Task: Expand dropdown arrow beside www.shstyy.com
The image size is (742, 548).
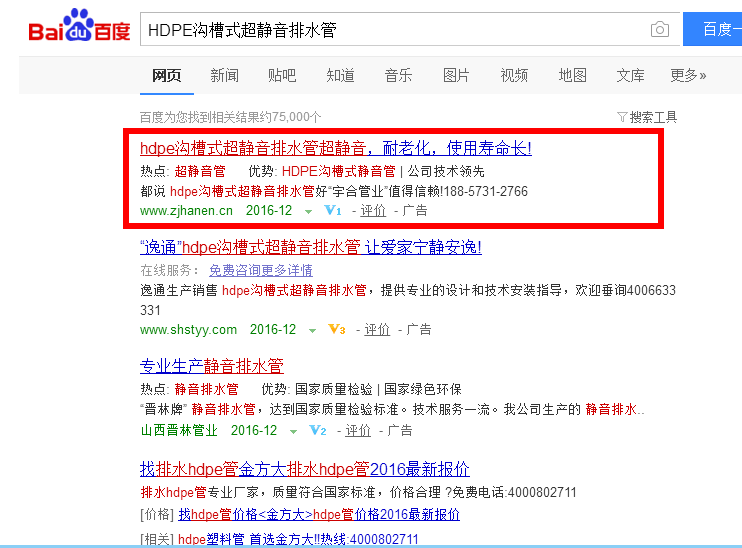Action: tap(312, 330)
